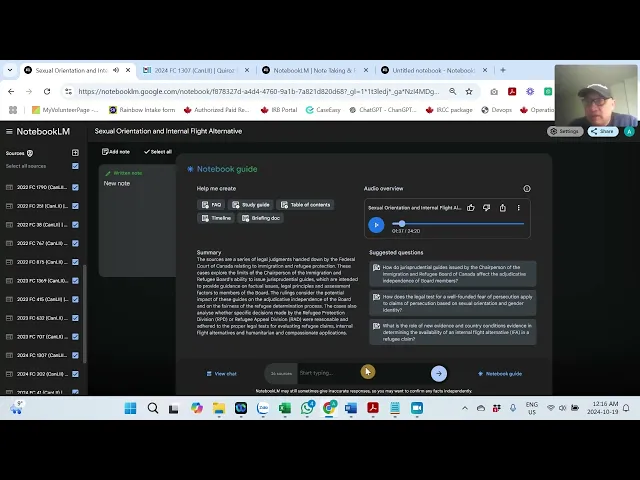Switch to View chat

[x=221, y=374]
